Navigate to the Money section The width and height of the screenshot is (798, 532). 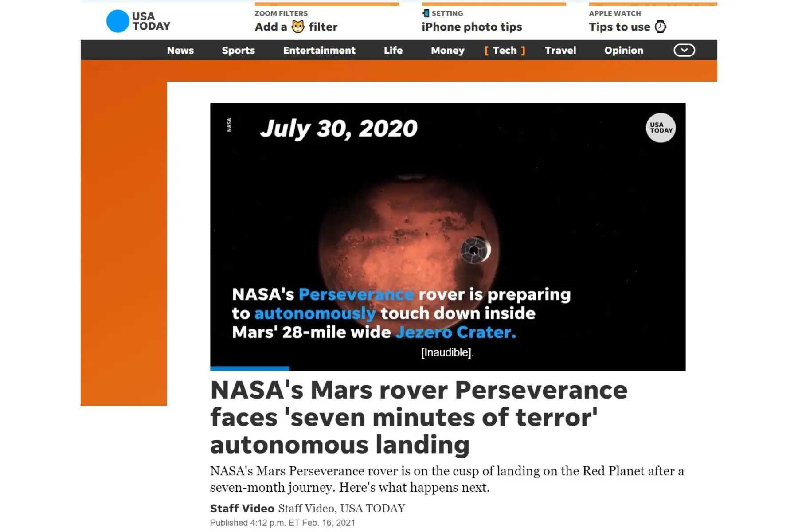tap(448, 50)
